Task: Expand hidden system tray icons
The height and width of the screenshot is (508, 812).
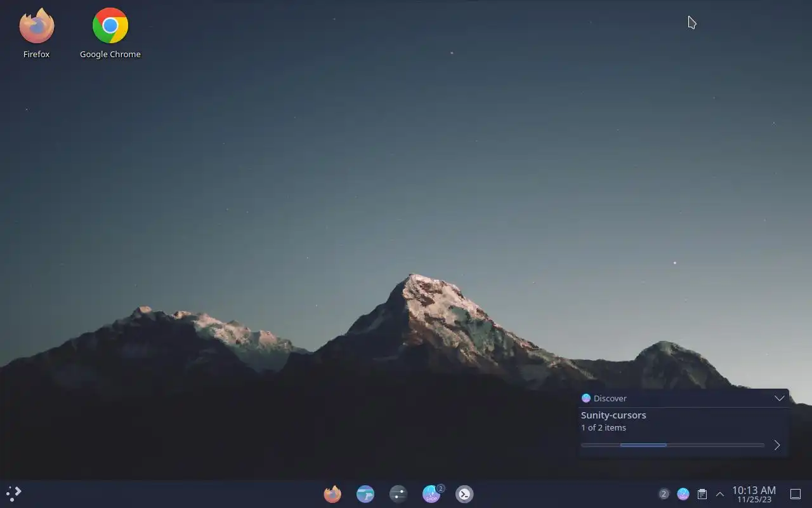Action: (720, 494)
